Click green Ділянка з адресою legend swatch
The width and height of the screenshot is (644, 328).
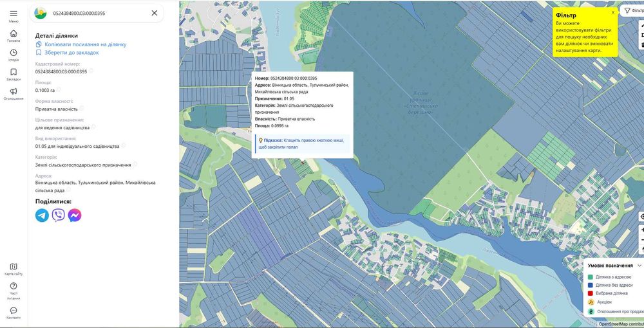point(590,278)
